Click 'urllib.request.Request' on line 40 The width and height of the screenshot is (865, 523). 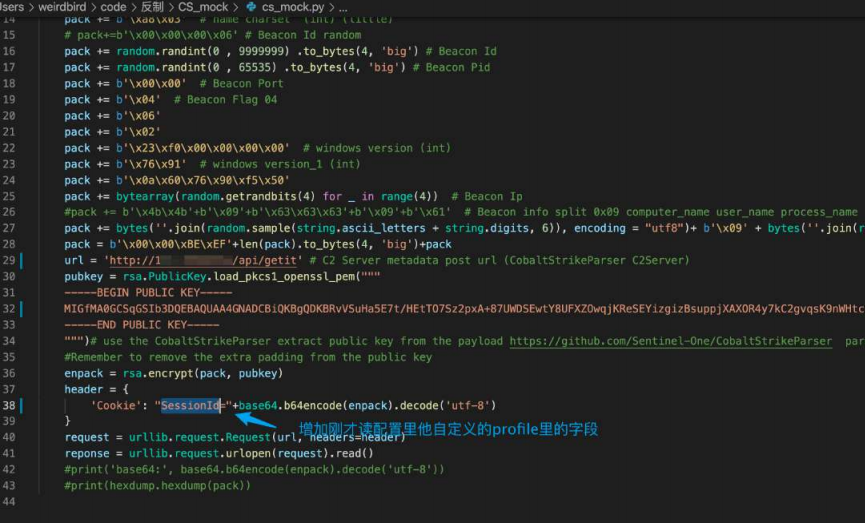(x=200, y=437)
